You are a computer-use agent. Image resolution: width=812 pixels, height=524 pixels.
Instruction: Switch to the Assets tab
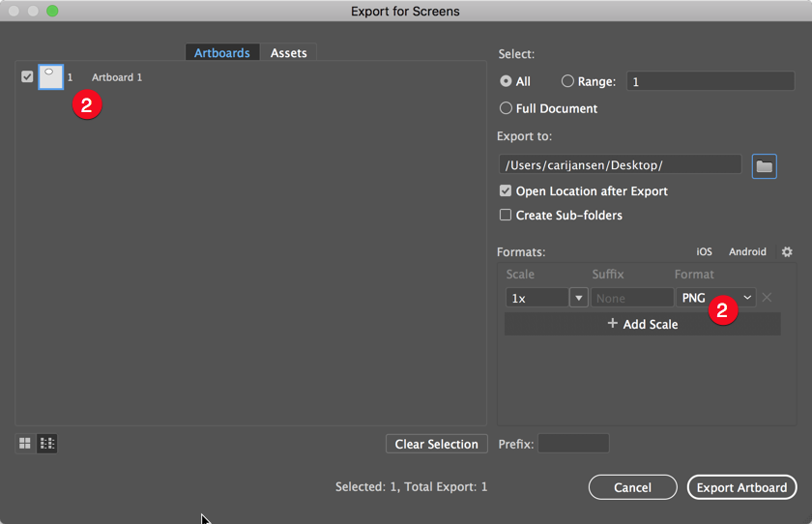pyautogui.click(x=288, y=53)
